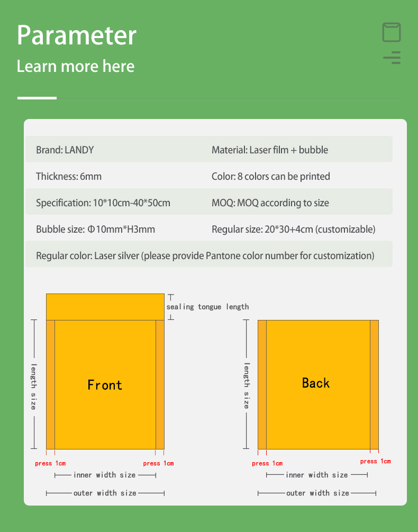418x532 pixels.
Task: Click the Bubble size Φ10mm*H3mm entry
Action: (95, 229)
